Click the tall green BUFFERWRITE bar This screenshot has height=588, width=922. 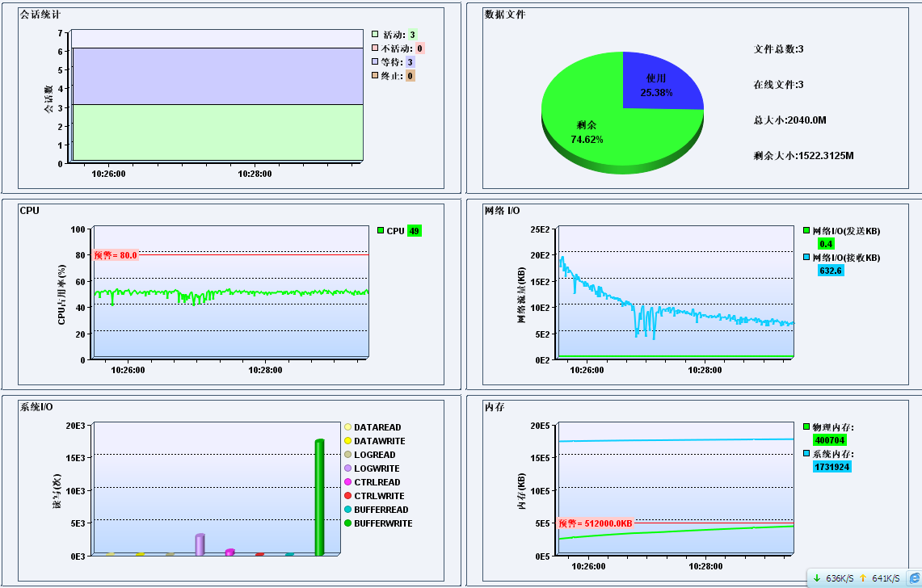(319, 497)
